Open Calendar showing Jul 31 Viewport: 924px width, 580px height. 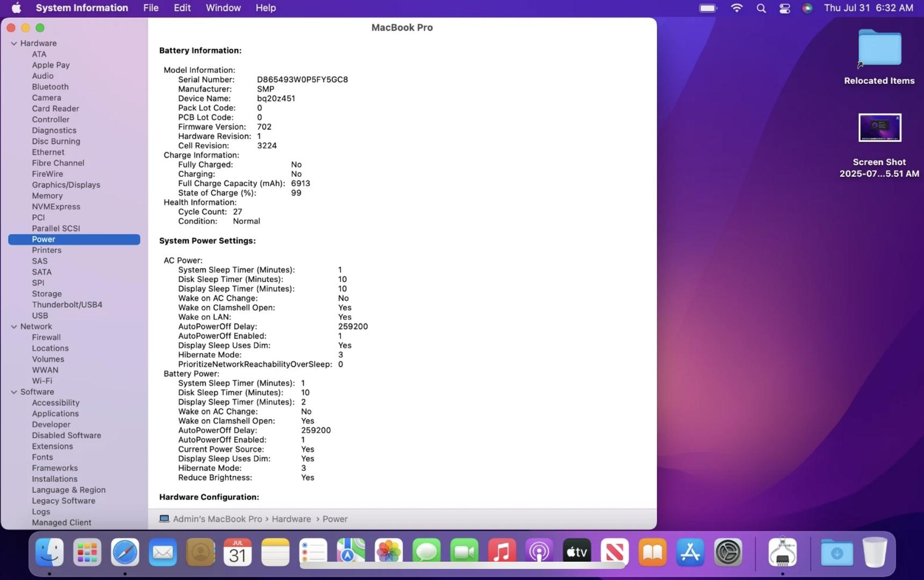pyautogui.click(x=238, y=552)
